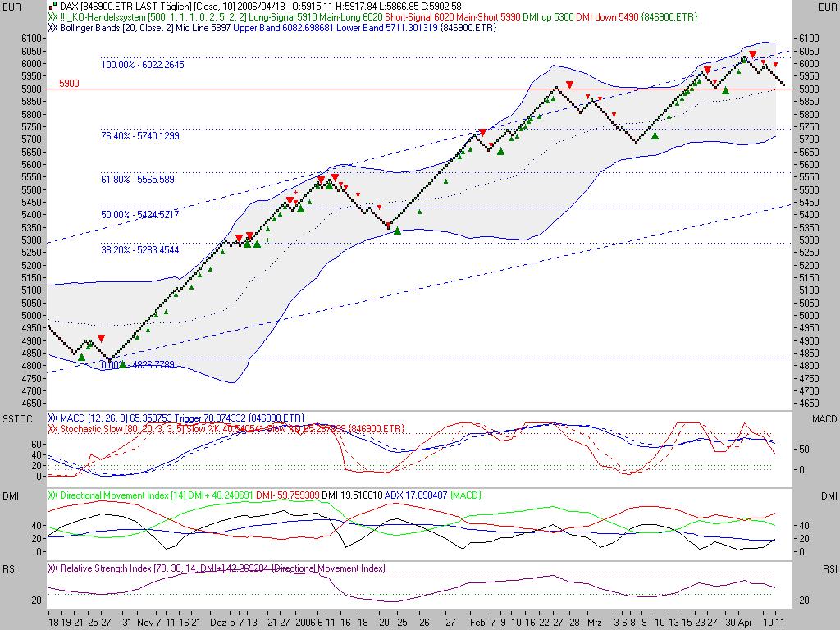Click the 38.20% - 5283.4544 Fibonacci label
840x630 pixels.
139,250
